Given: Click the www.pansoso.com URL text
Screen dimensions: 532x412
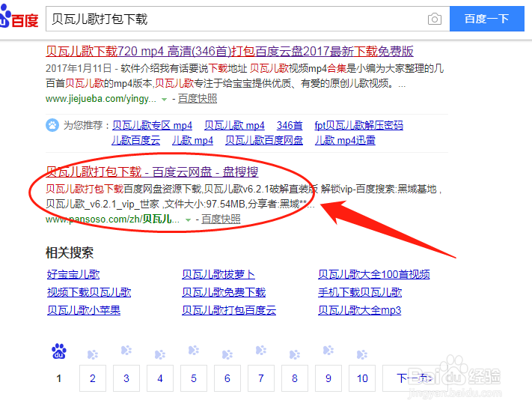Looking at the screenshot, I should tap(113, 219).
